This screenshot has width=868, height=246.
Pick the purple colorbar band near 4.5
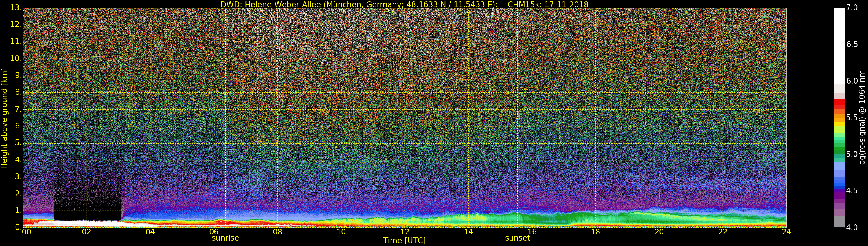839,193
